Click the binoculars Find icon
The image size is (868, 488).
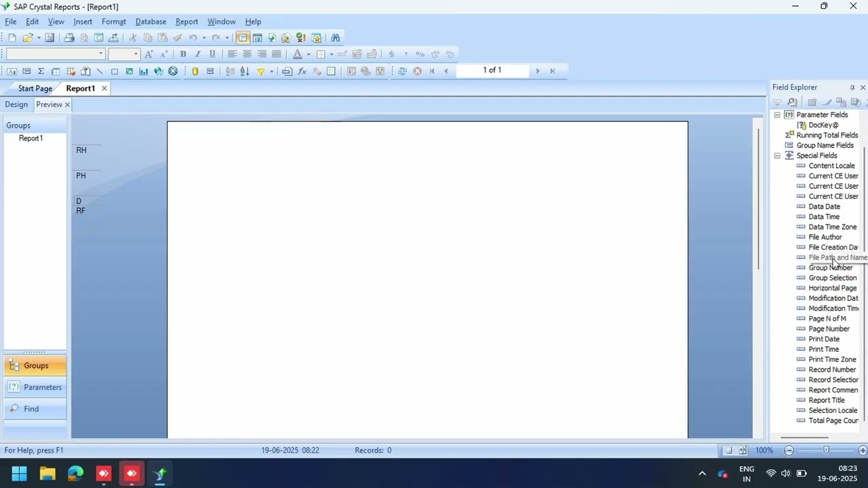pos(335,38)
